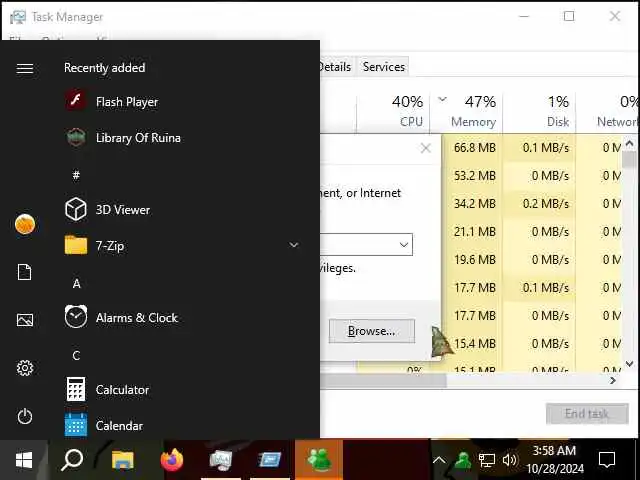Maximize the Task Manager window
The width and height of the screenshot is (640, 480).
point(569,16)
